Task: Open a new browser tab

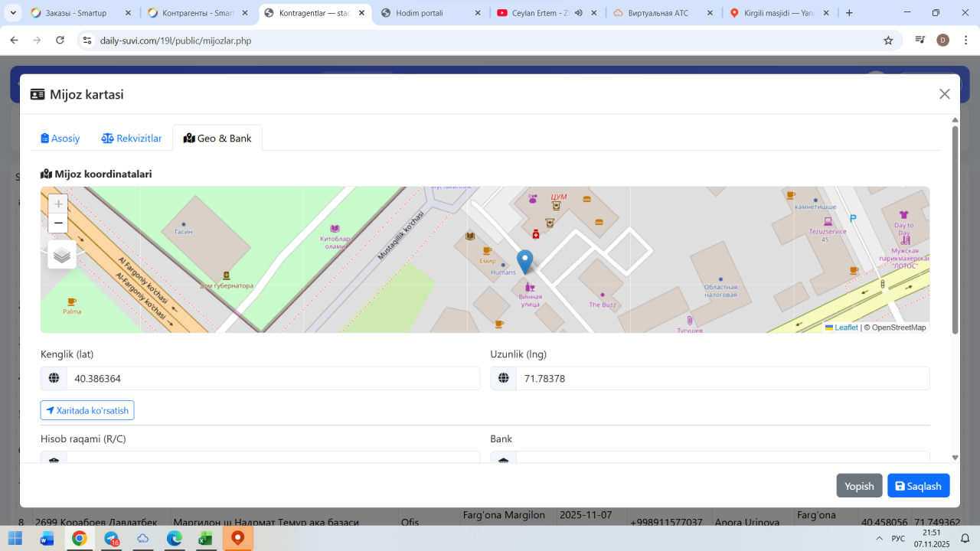Action: [849, 13]
